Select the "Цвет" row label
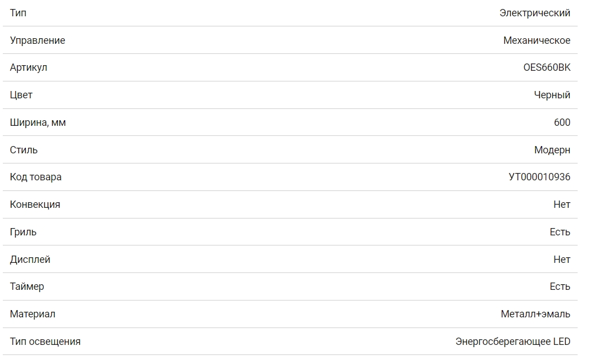This screenshot has height=364, width=599. pyautogui.click(x=21, y=95)
